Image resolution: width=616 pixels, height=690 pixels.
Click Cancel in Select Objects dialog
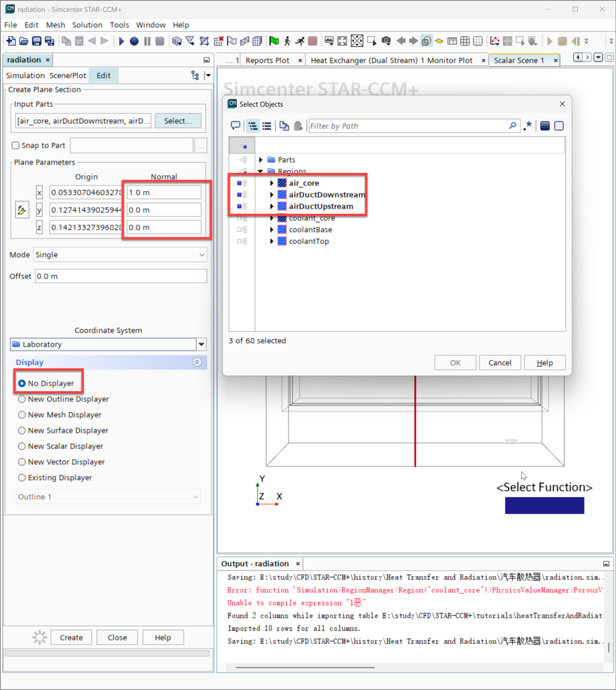[500, 363]
